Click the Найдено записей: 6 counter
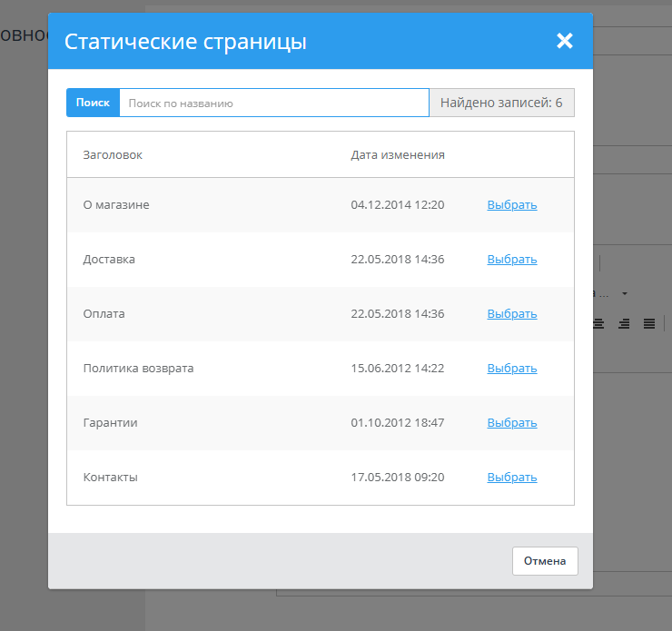 tap(501, 103)
